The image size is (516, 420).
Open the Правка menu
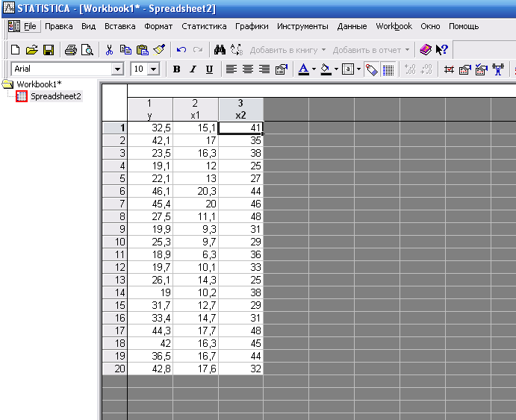pos(58,26)
